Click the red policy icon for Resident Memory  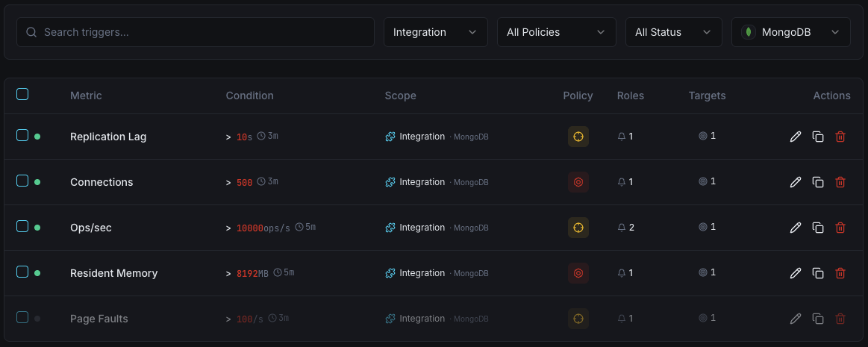(x=578, y=273)
